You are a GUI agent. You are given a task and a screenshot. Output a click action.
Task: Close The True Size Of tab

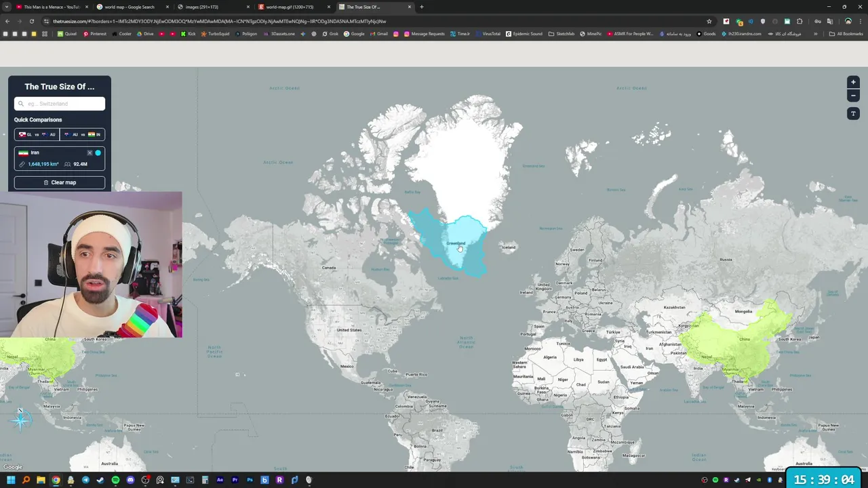coord(410,7)
